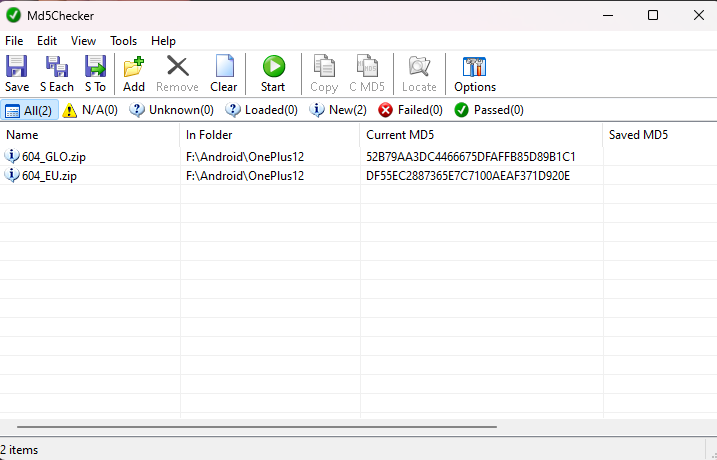Add files with the Add folder icon
Viewport: 717px width, 460px height.
tap(134, 67)
